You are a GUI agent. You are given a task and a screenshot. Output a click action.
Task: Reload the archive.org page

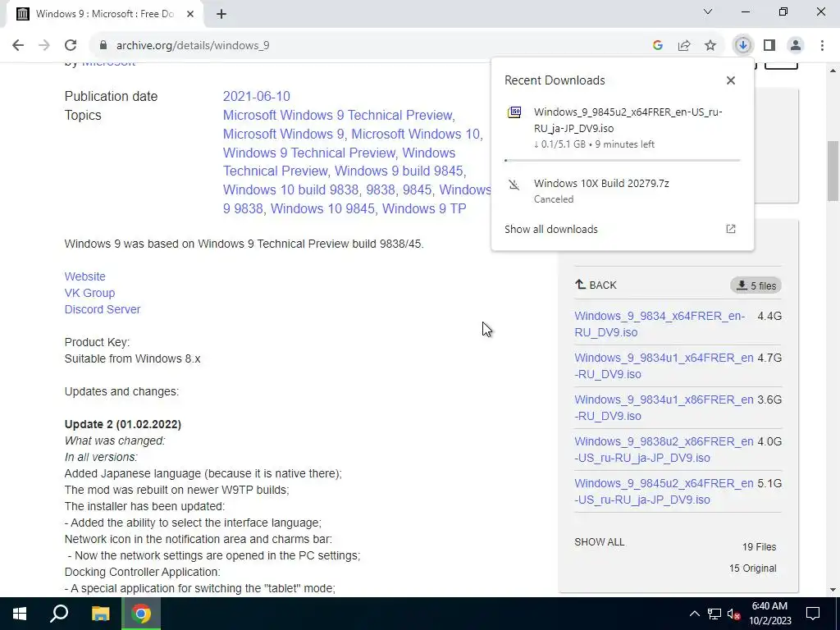(x=71, y=46)
